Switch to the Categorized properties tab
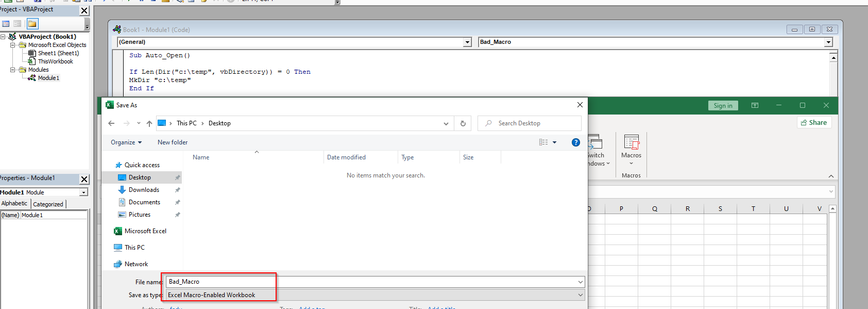The width and height of the screenshot is (868, 309). pos(48,204)
